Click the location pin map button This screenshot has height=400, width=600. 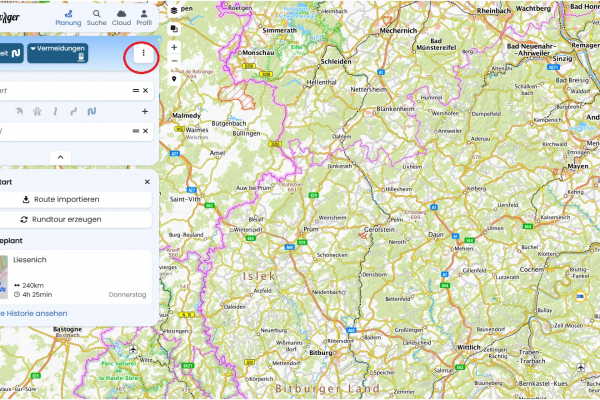click(x=174, y=79)
